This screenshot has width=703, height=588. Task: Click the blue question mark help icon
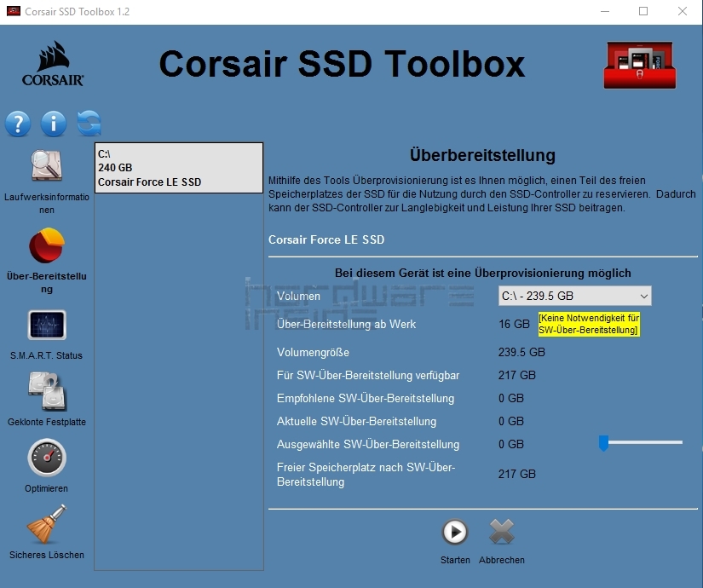click(18, 124)
